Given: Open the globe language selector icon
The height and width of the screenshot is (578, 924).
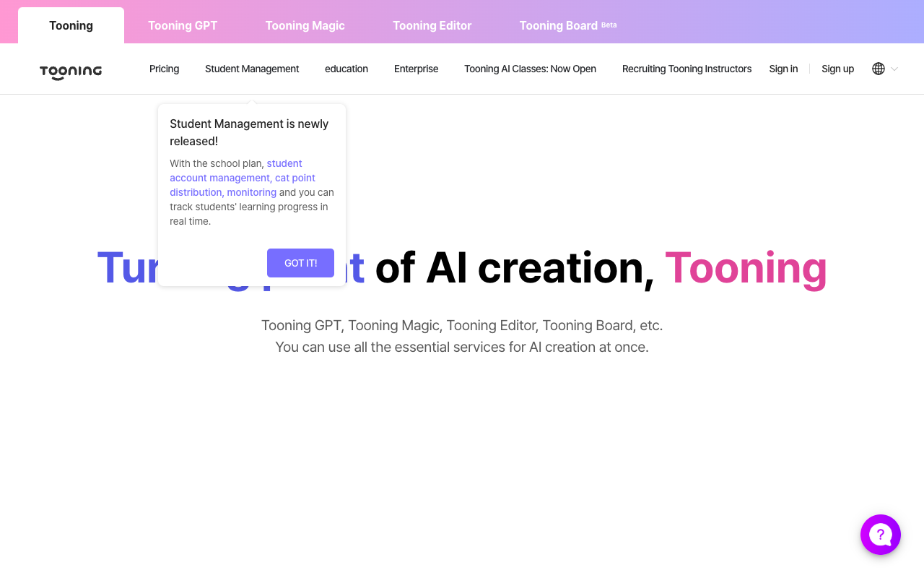Looking at the screenshot, I should pos(879,69).
